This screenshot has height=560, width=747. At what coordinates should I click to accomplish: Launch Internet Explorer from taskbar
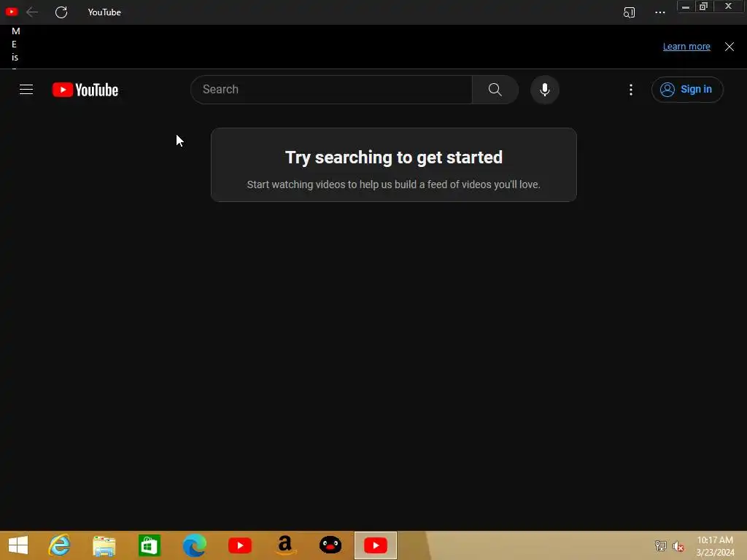(60, 545)
